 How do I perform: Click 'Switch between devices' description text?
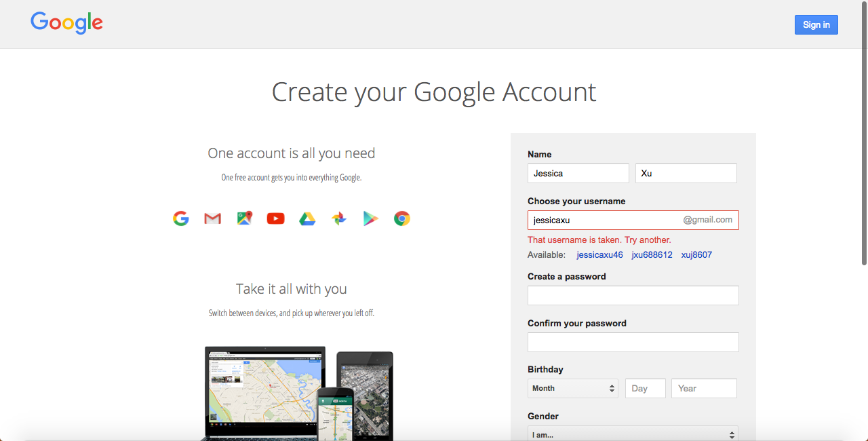tap(292, 313)
